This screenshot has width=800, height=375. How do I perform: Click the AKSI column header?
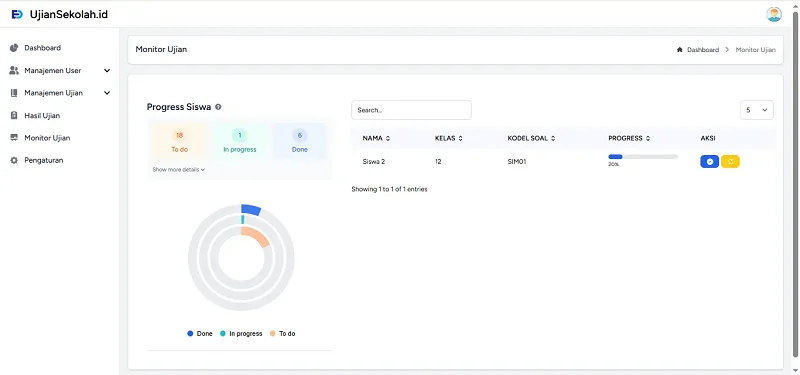[708, 138]
